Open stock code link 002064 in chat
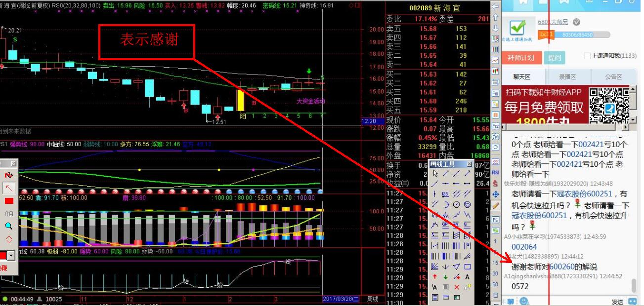Screen dimensions: 644x306 click(x=524, y=247)
